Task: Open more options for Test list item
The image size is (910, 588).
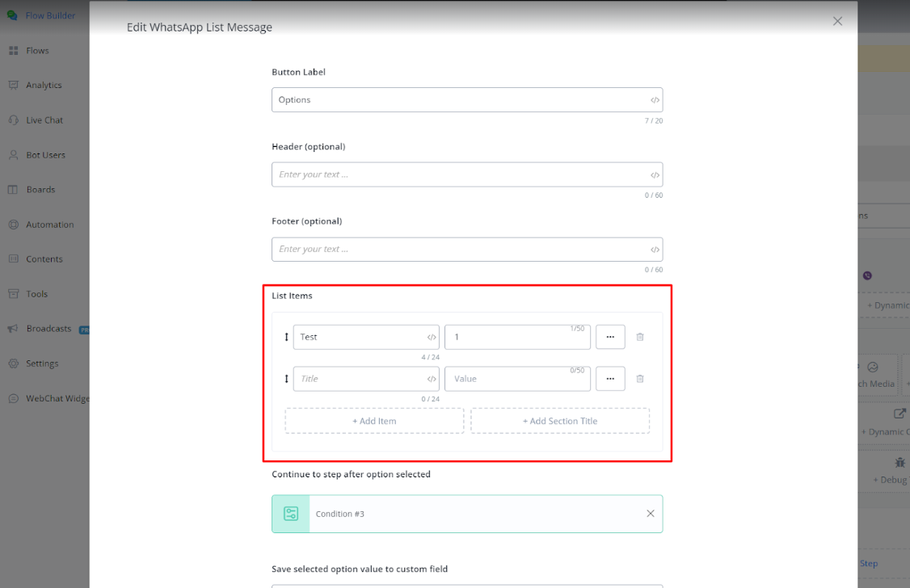Action: click(x=610, y=337)
